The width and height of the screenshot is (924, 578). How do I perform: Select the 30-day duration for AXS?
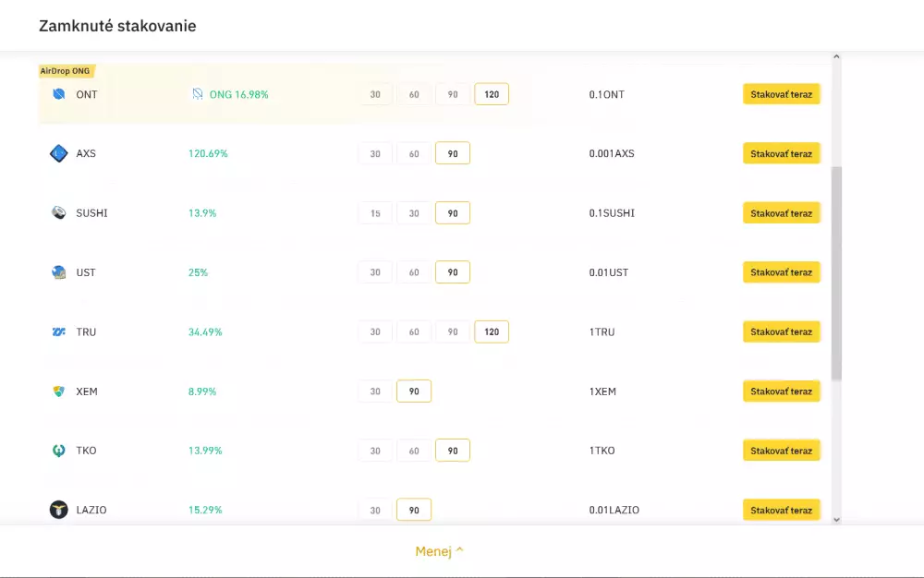click(x=375, y=152)
